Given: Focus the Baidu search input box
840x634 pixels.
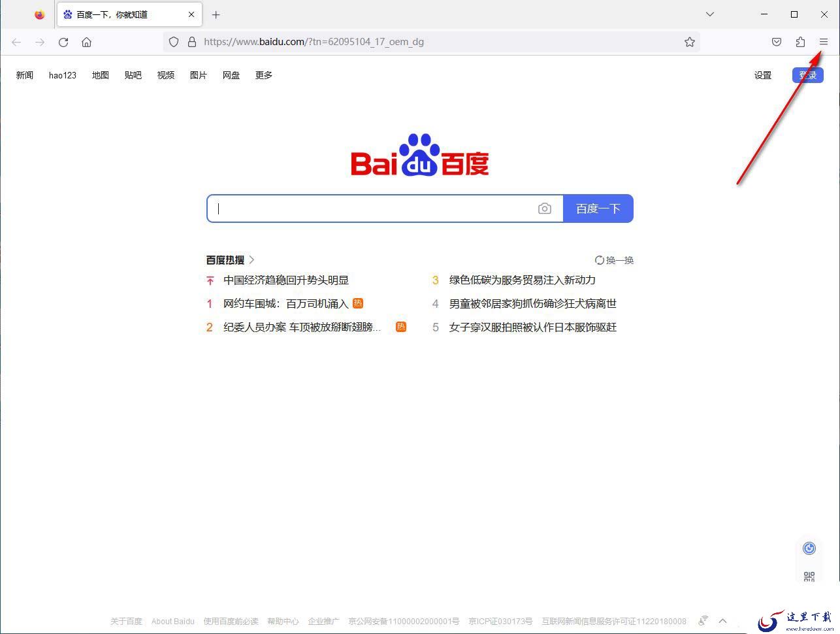Looking at the screenshot, I should coord(372,209).
